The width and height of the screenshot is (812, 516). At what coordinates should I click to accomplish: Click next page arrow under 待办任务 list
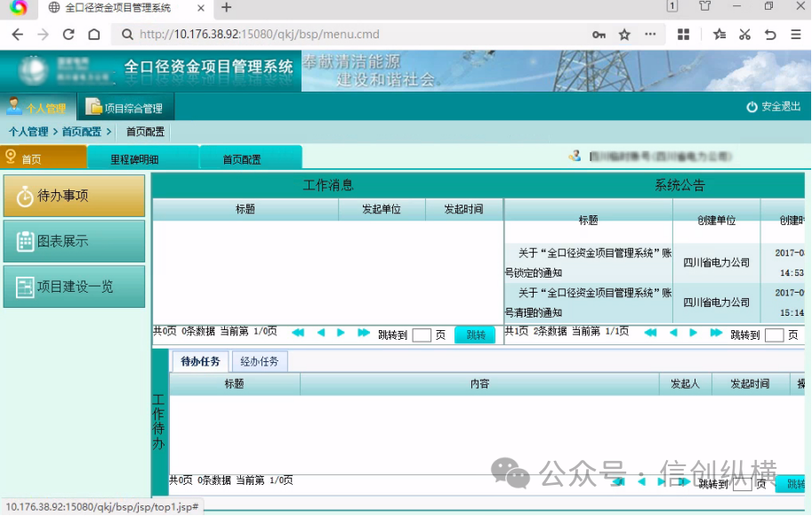click(663, 480)
